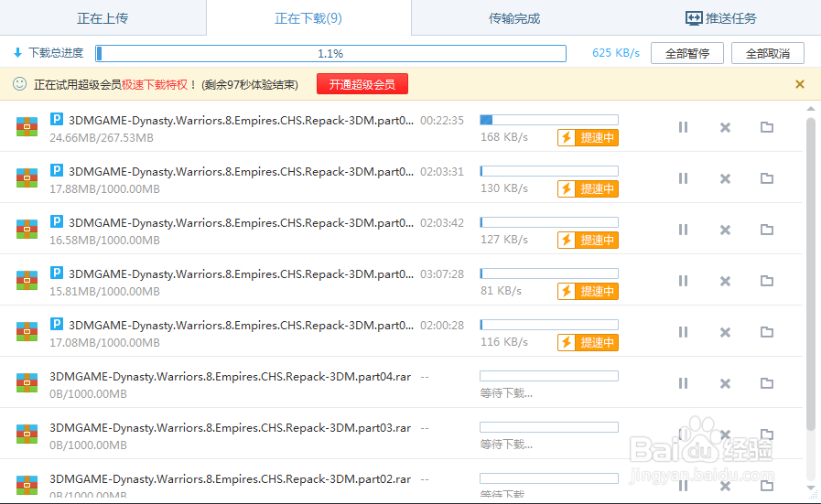The height and width of the screenshot is (504, 821).
Task: Select the 正在下载(9) tab
Action: click(308, 18)
